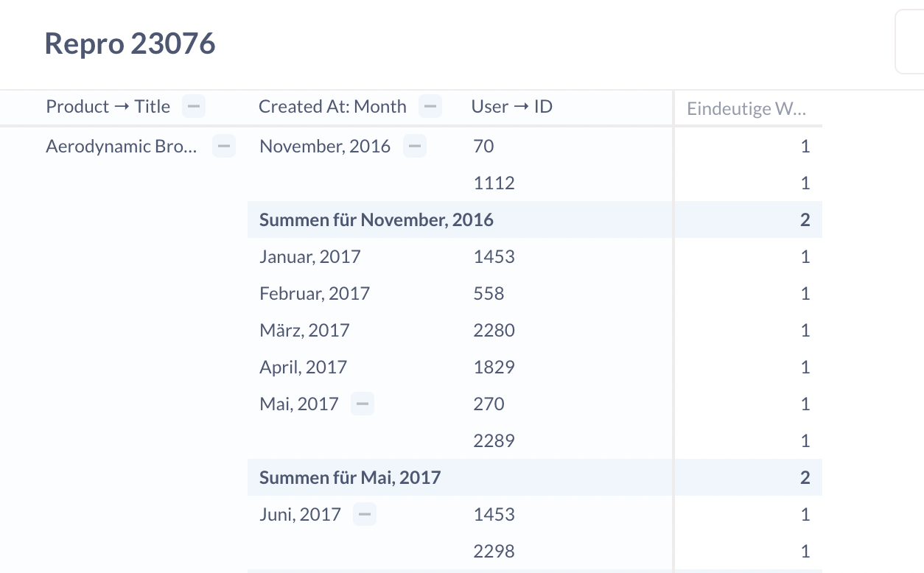
Task: Click the April, 2017 month label
Action: 303,366
